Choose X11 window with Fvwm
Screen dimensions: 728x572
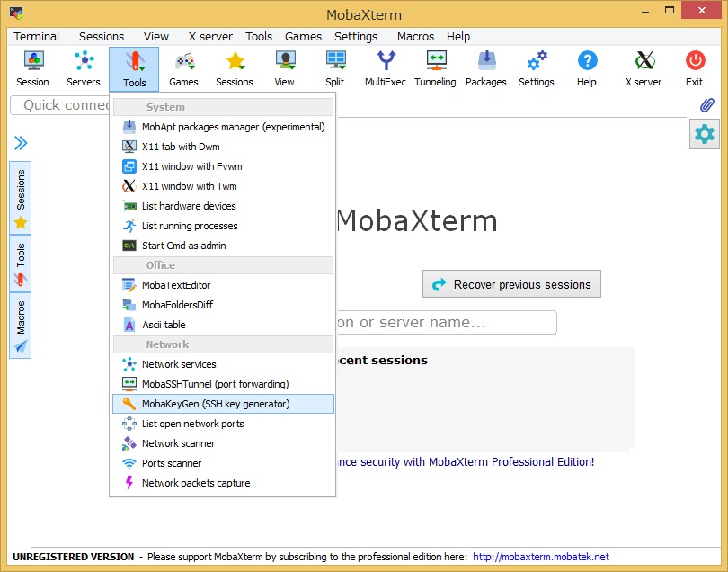[223, 166]
